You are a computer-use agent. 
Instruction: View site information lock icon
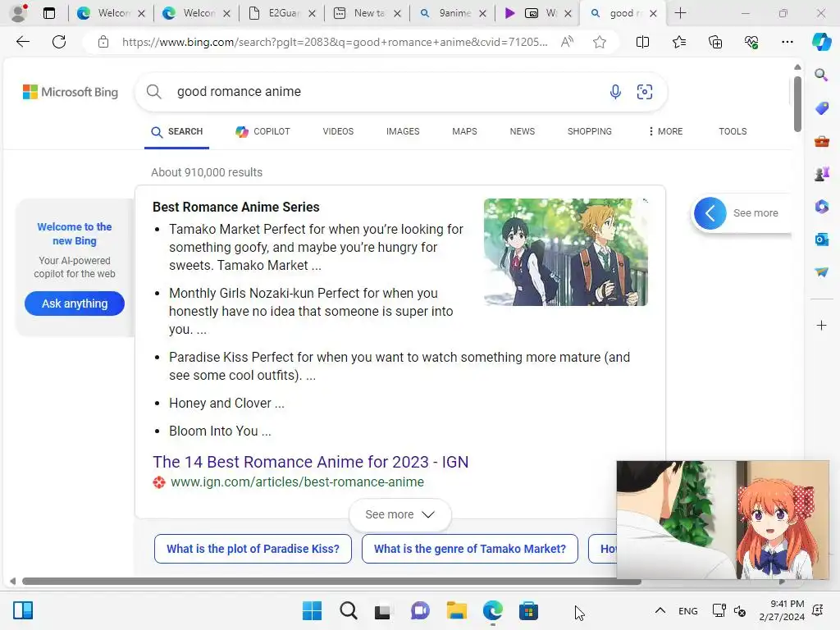tap(103, 42)
